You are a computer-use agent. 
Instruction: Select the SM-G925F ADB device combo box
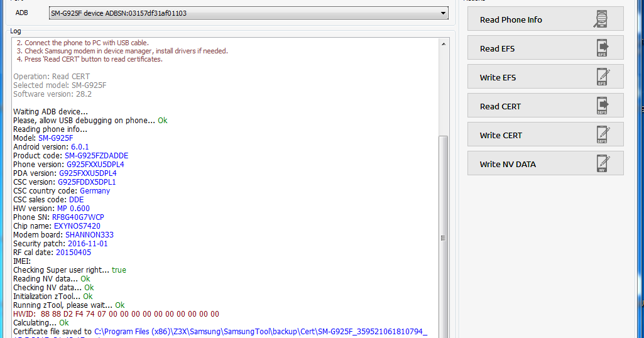pyautogui.click(x=248, y=13)
